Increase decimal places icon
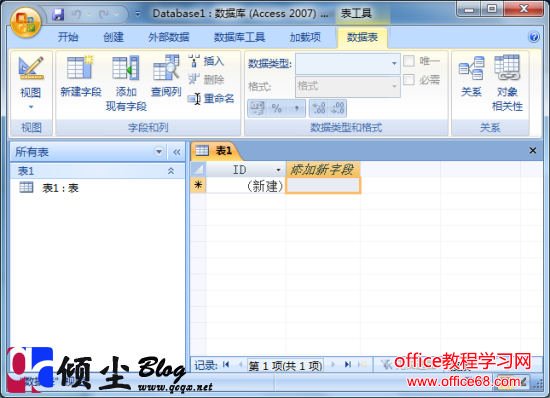Screen dimensions: 550x398 319,108
